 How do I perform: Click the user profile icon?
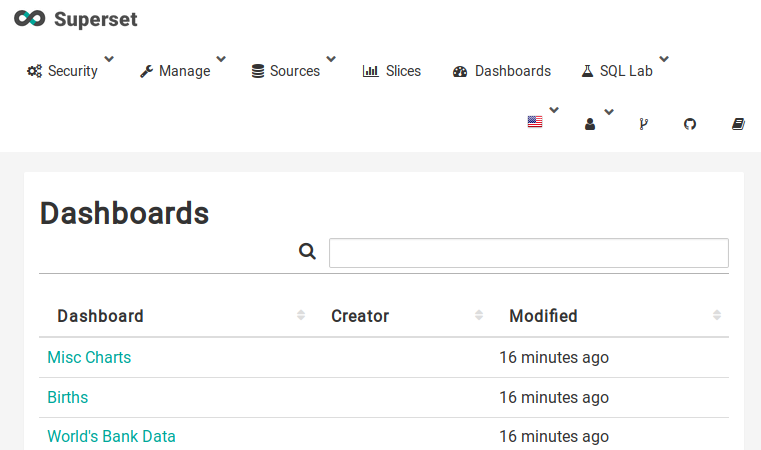point(590,124)
